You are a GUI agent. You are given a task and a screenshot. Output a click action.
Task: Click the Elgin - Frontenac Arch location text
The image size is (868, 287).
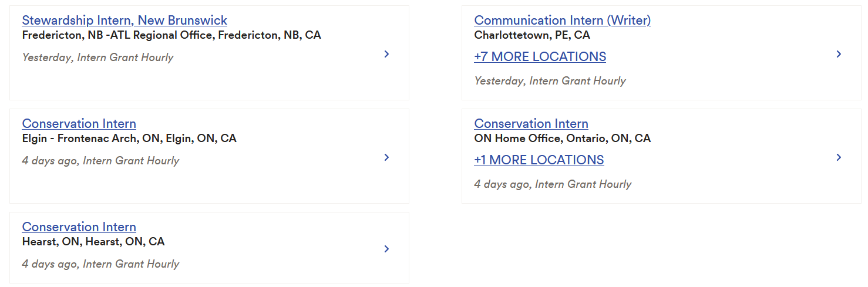(129, 139)
